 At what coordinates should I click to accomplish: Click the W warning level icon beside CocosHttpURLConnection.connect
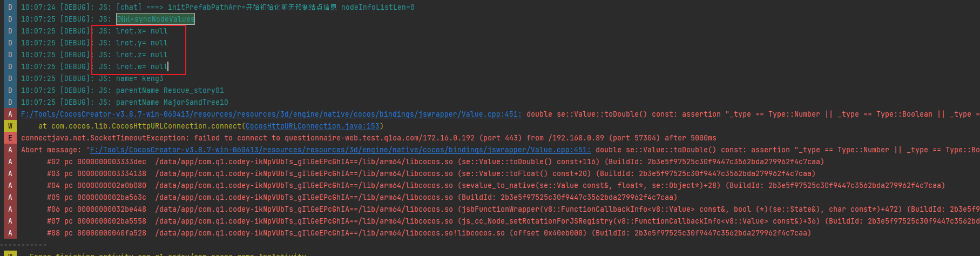[10, 126]
